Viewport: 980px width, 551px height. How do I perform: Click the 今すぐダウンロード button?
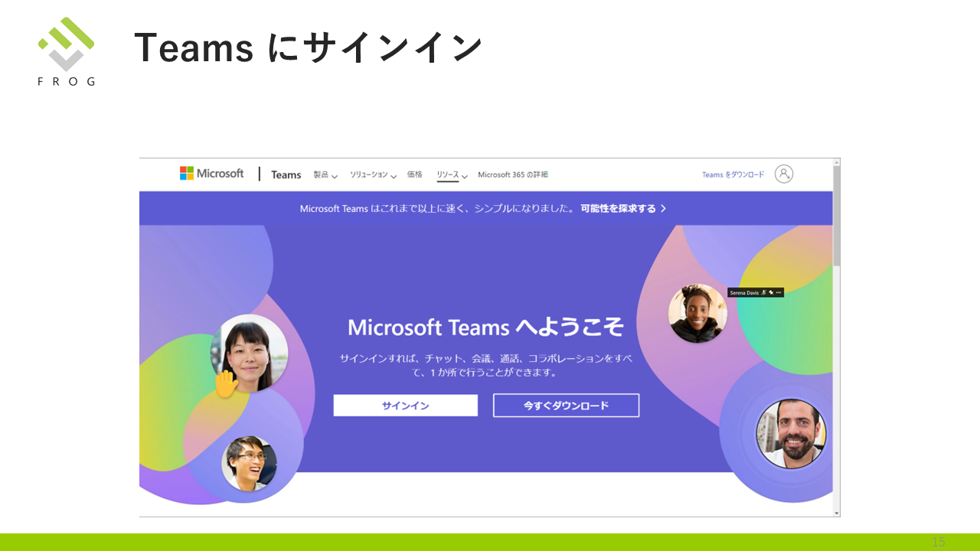point(566,406)
